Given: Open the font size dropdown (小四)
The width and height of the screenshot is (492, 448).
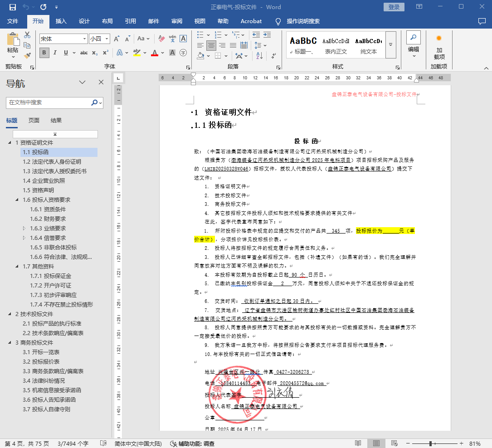Looking at the screenshot, I should pyautogui.click(x=107, y=39).
